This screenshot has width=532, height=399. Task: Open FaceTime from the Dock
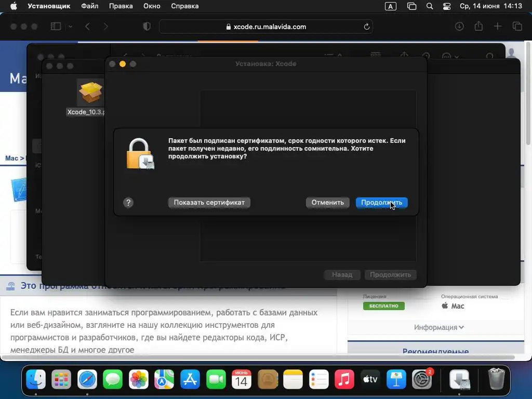tap(216, 379)
